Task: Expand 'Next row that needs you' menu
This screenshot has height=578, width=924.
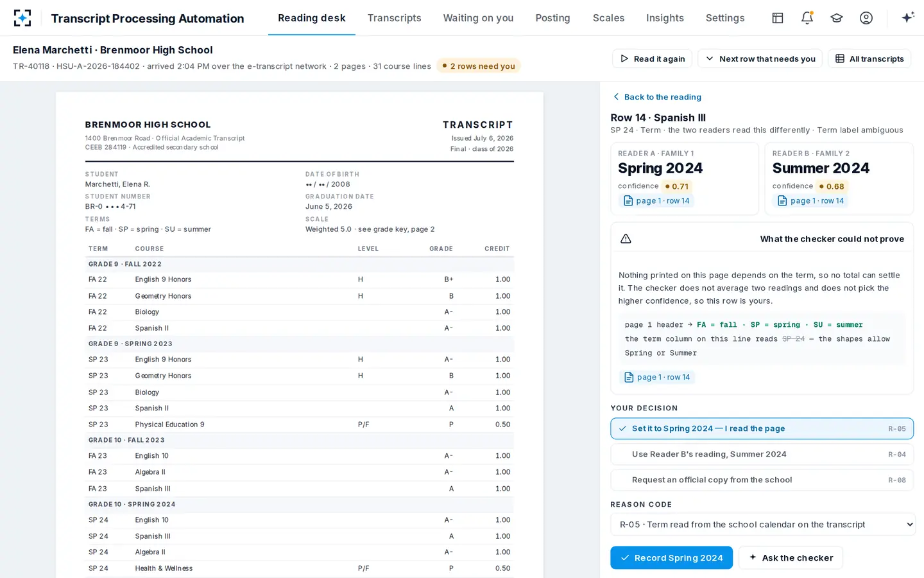Action: click(760, 58)
